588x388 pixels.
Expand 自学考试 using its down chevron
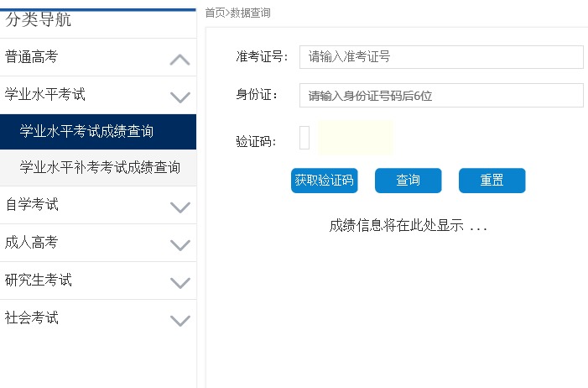(x=180, y=207)
